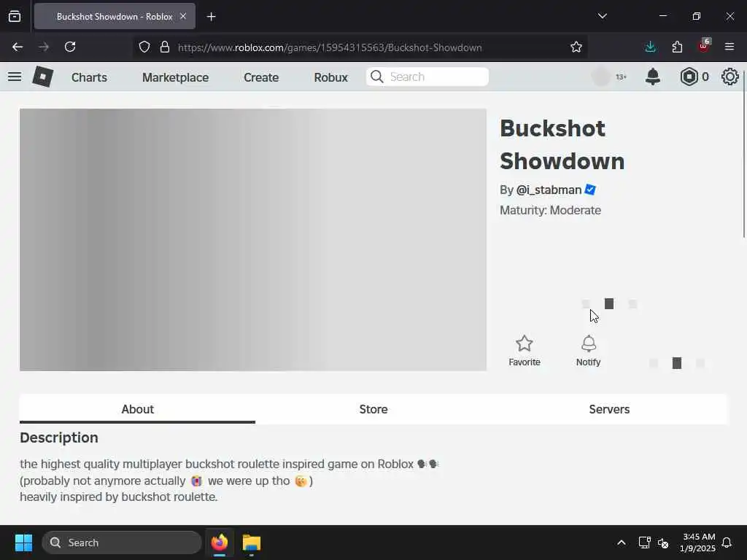This screenshot has width=747, height=560.
Task: Switch to the Servers tab
Action: click(x=609, y=409)
